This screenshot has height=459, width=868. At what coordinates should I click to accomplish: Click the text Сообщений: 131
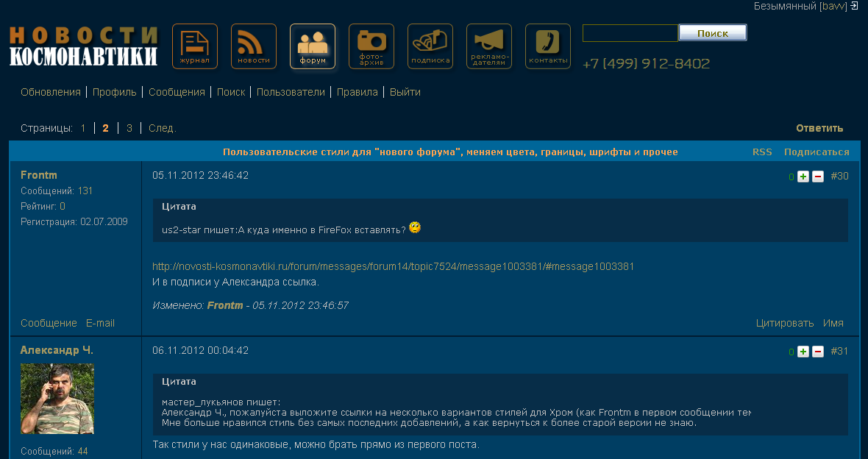(x=57, y=191)
